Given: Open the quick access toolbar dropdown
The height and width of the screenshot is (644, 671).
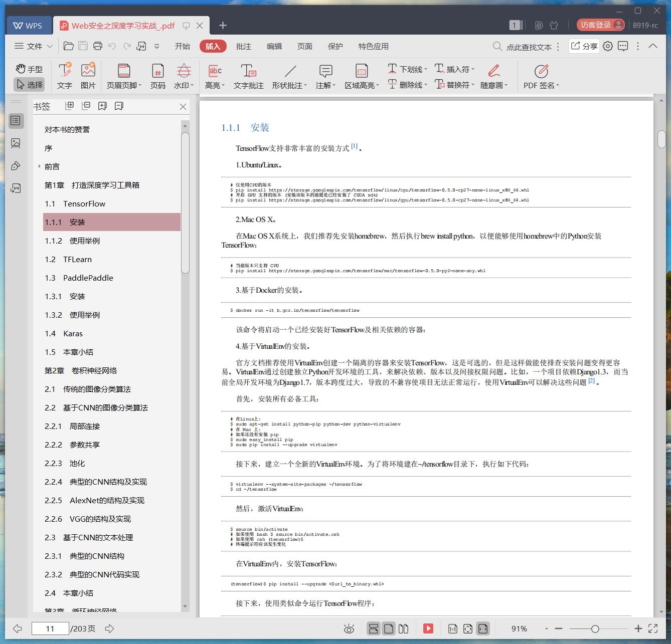Looking at the screenshot, I should tap(156, 46).
